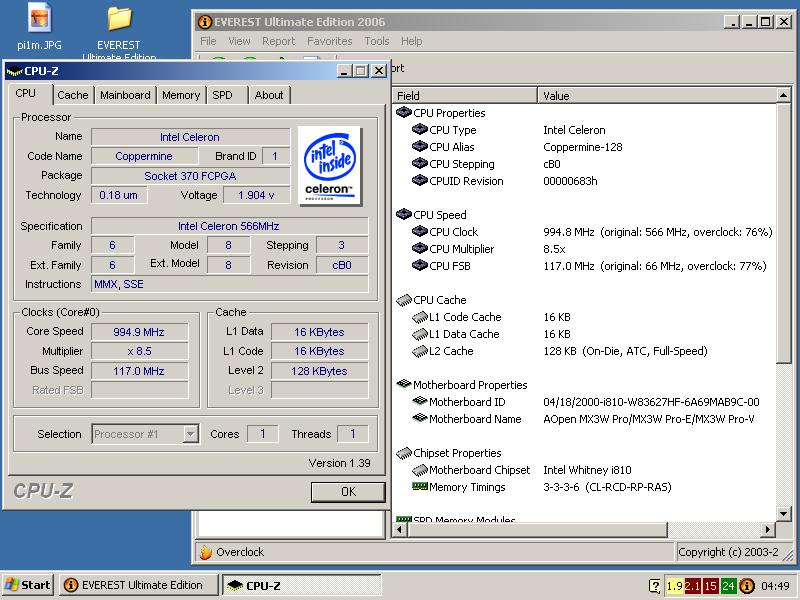
Task: Click the Voltage 1.904 v field
Action: point(256,195)
